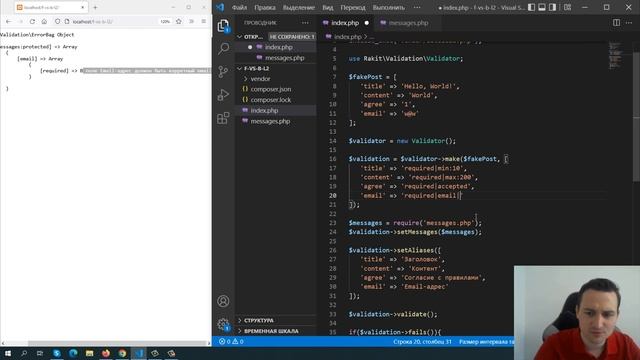Open Windows taskbar search
This screenshot has height=360, width=640.
(x=24, y=353)
